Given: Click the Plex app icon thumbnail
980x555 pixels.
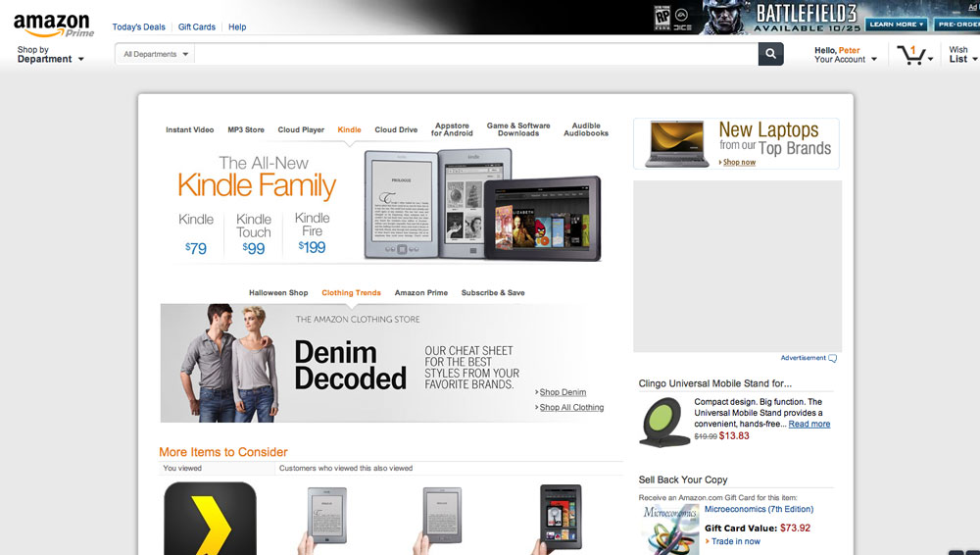Looking at the screenshot, I should click(210, 518).
